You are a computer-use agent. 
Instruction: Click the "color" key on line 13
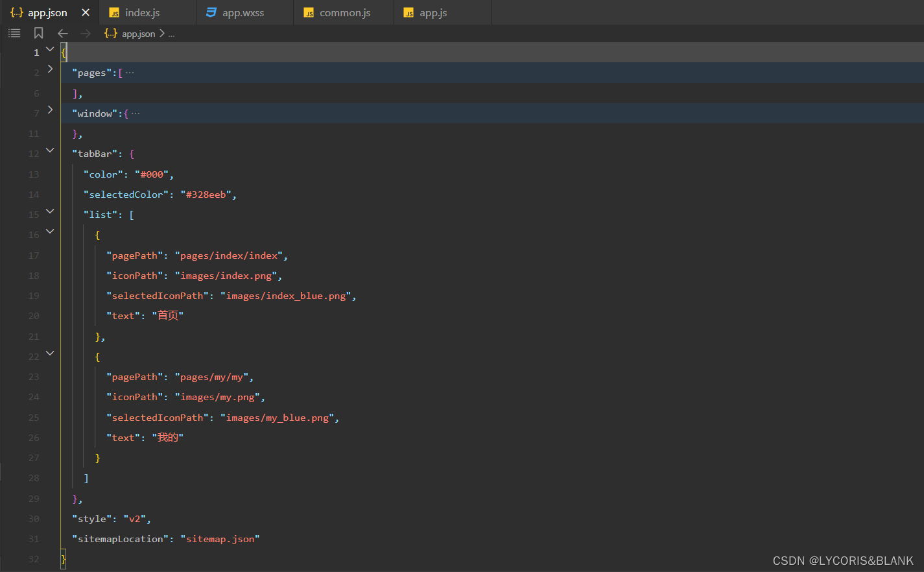tap(103, 174)
